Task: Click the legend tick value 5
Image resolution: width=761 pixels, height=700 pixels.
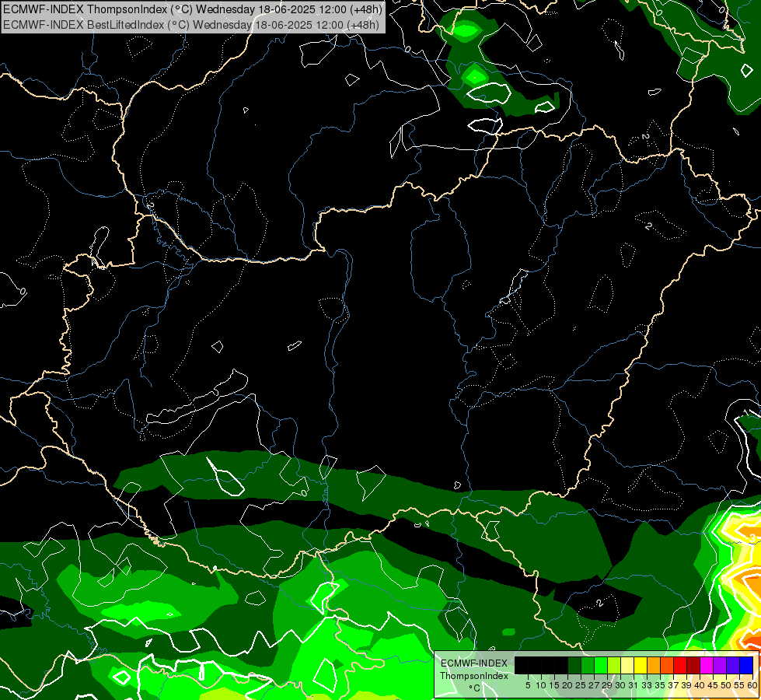Action: (x=528, y=685)
